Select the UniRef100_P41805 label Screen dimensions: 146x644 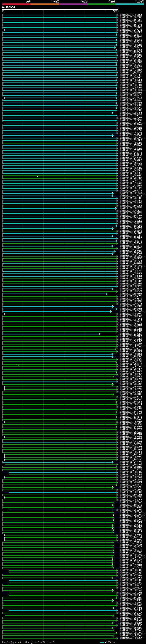coord(131,490)
